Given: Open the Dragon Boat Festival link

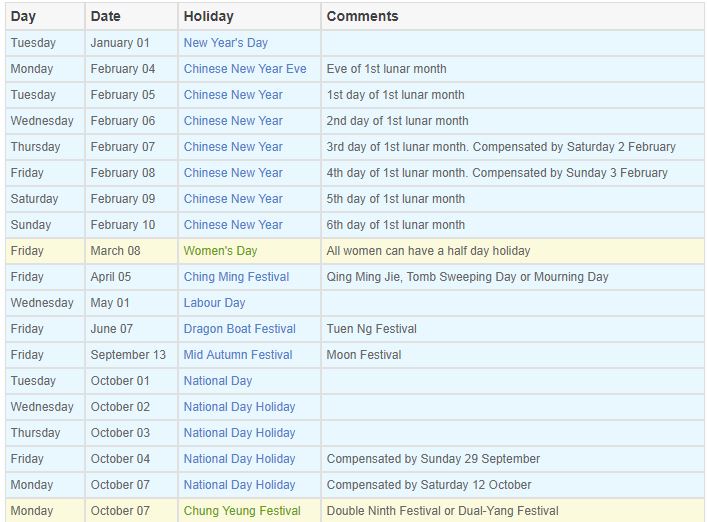Looking at the screenshot, I should [239, 329].
